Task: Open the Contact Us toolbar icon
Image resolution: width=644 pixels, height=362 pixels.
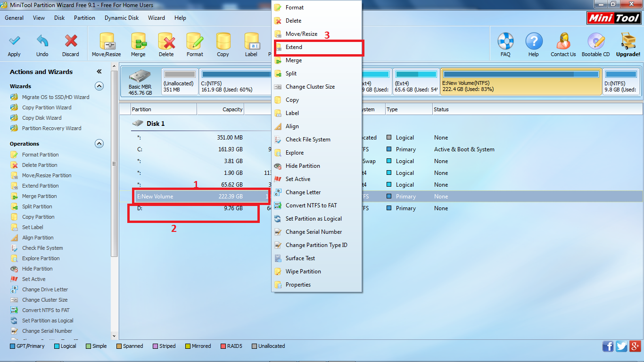Action: pyautogui.click(x=563, y=41)
